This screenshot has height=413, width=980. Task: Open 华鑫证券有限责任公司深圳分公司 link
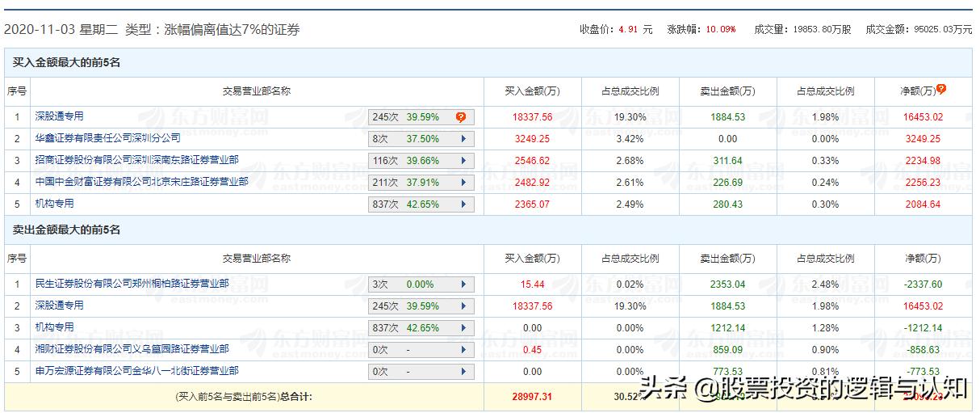click(107, 138)
